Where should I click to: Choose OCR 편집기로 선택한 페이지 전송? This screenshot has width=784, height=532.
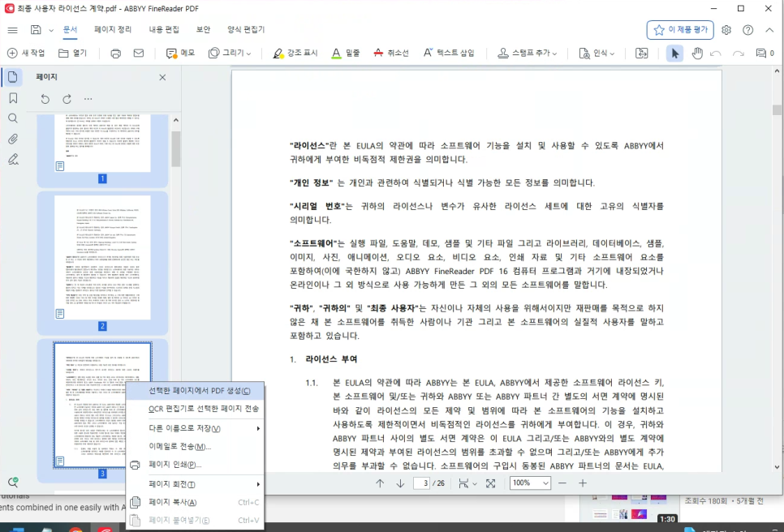point(195,409)
